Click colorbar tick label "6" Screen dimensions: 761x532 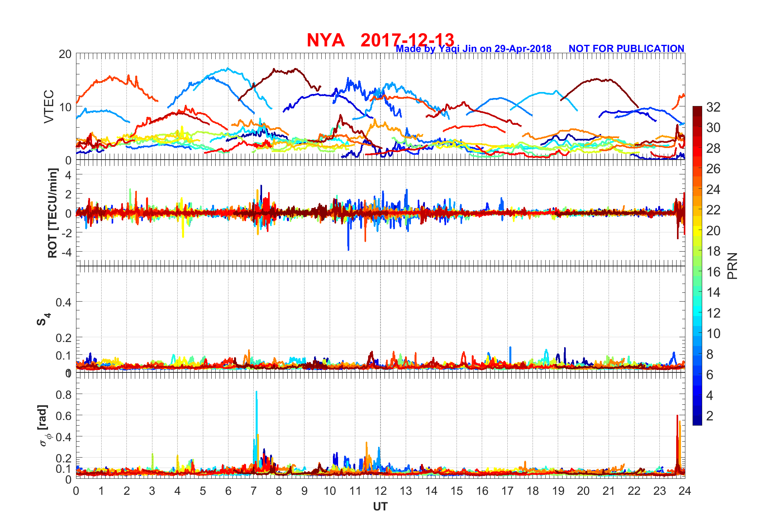coord(710,374)
